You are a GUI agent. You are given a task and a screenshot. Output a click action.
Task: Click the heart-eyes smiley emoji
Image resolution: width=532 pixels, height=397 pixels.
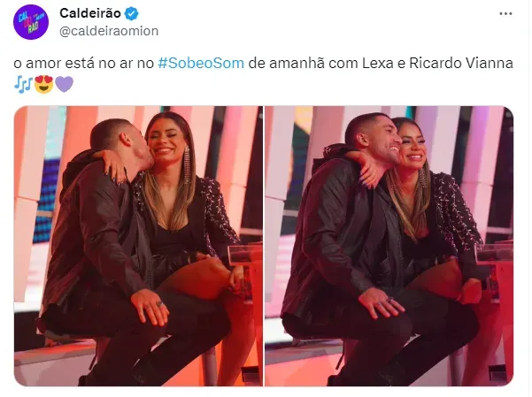43,84
